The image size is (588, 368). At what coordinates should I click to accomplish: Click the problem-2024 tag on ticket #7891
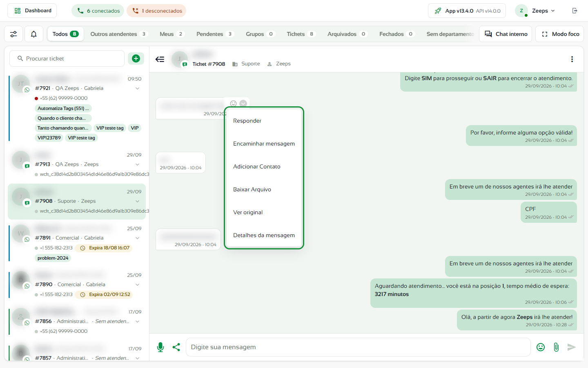tap(53, 258)
